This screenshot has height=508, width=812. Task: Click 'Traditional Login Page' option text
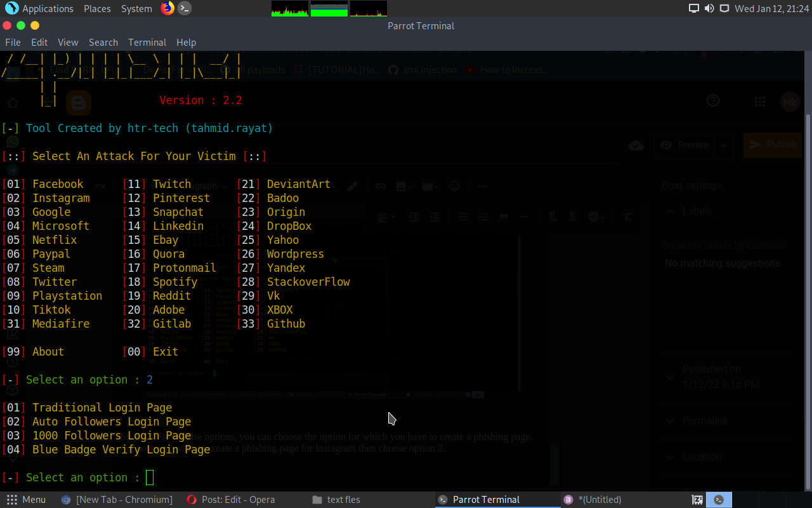pos(102,408)
